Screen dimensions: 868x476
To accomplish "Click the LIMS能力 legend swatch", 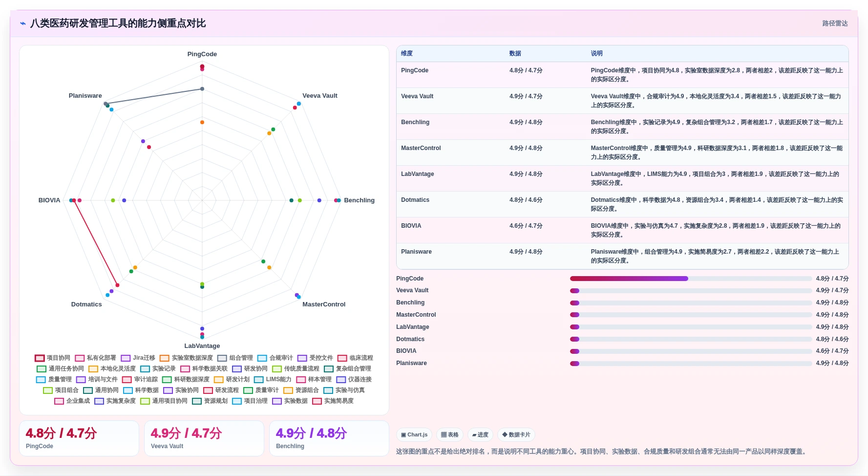I will [x=259, y=380].
